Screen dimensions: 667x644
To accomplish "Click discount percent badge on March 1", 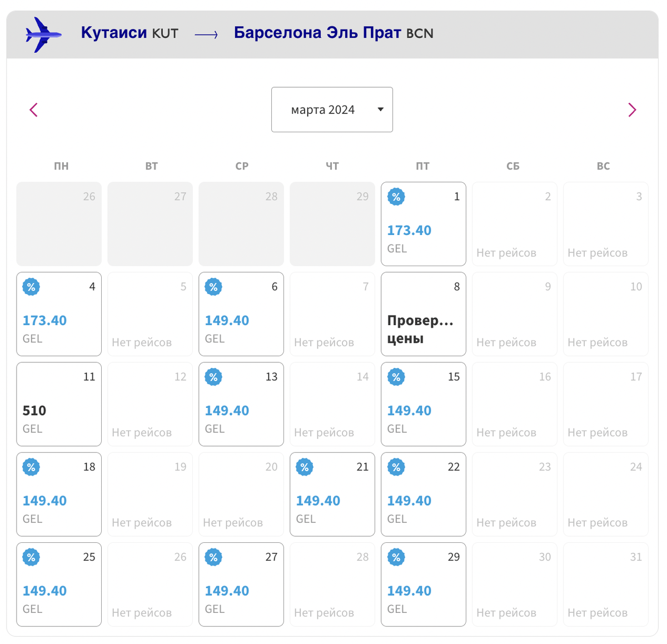I will tap(396, 197).
